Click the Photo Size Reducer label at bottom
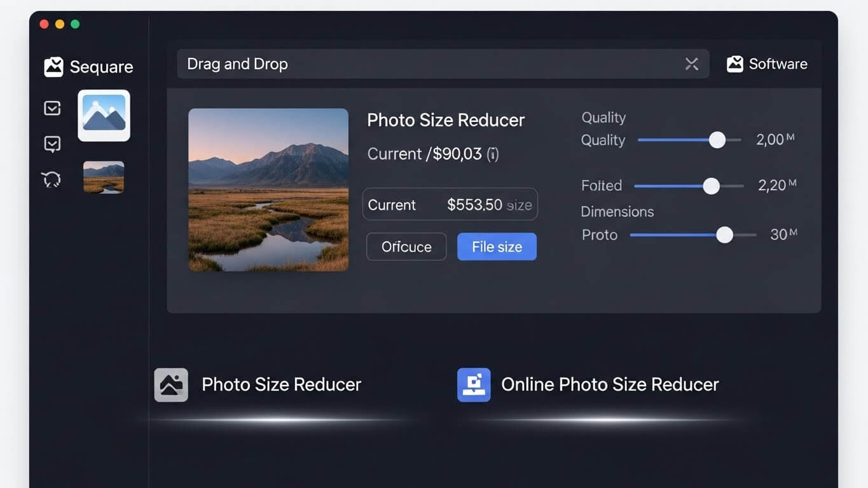 281,384
